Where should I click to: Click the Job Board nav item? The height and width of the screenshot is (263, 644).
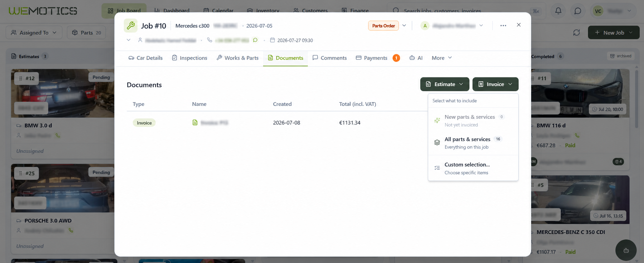click(124, 10)
